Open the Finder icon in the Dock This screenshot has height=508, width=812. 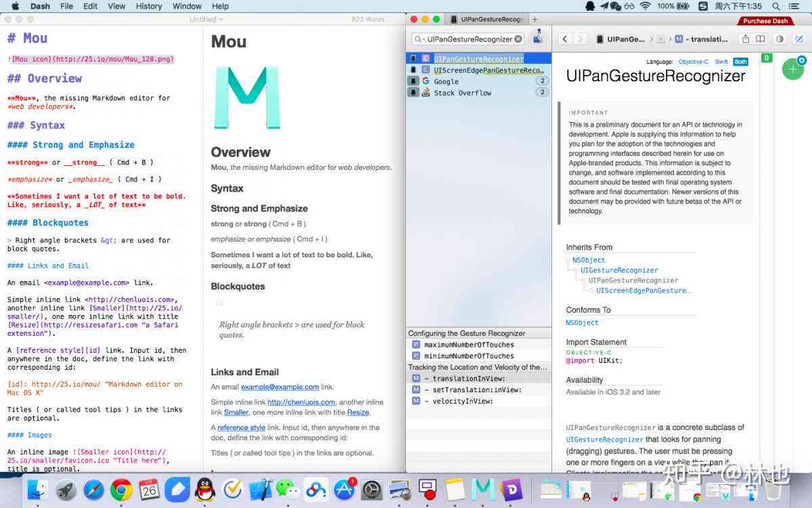(38, 489)
